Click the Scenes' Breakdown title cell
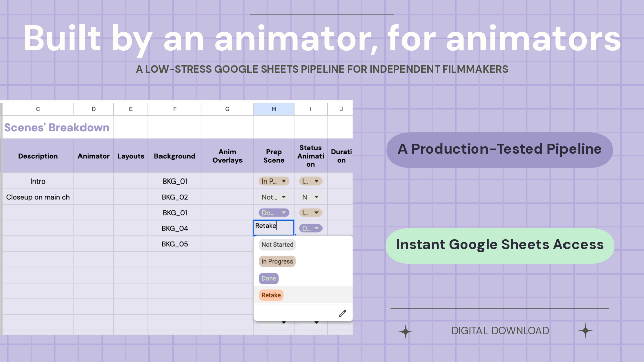 coord(57,127)
